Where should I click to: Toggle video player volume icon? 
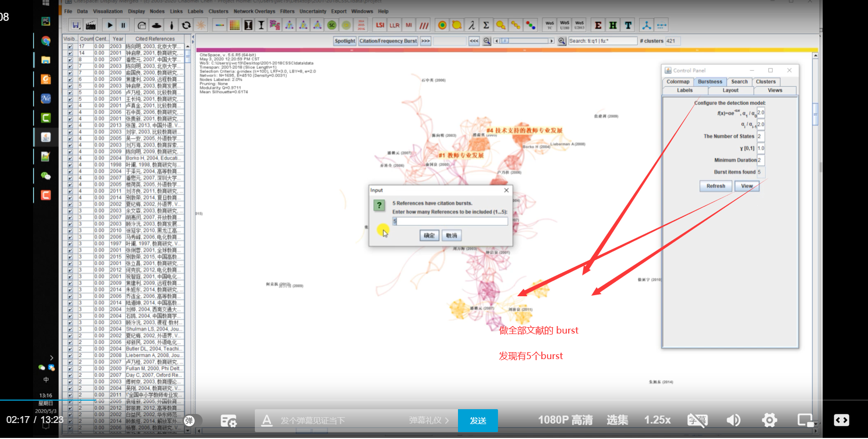(734, 420)
